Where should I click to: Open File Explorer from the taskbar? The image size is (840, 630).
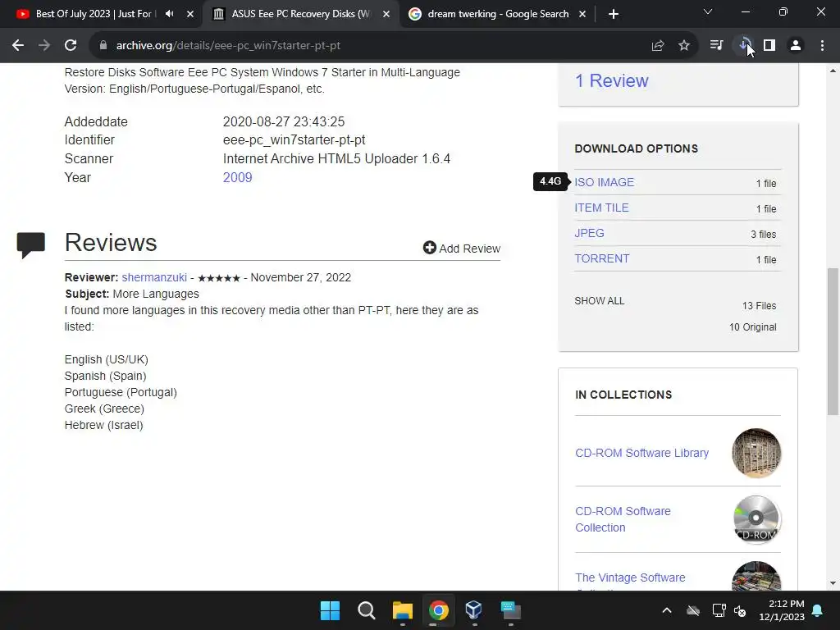pyautogui.click(x=402, y=610)
